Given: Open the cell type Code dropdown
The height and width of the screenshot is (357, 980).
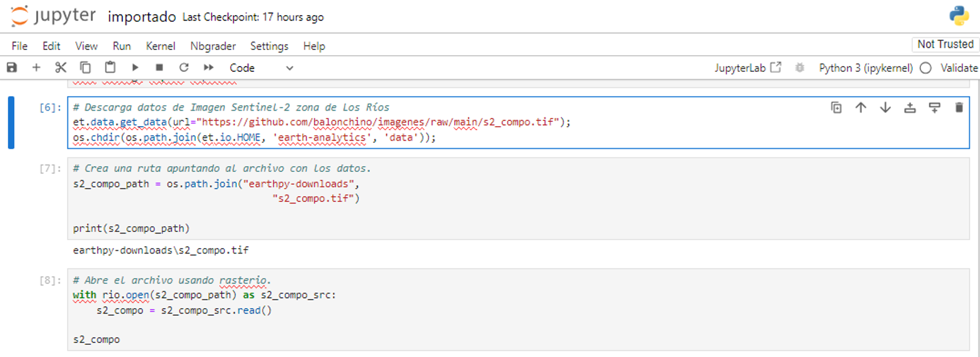Looking at the screenshot, I should coord(261,68).
